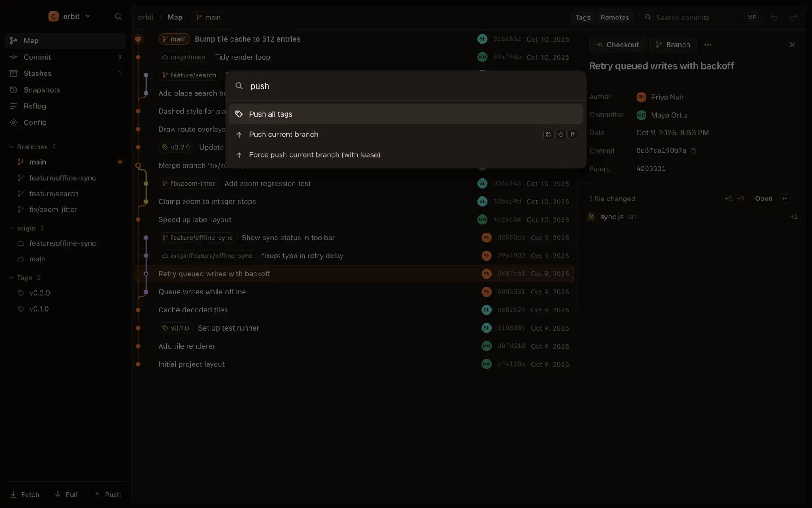Toggle the Remotes filter
Screen dimensions: 812x508
615,17
